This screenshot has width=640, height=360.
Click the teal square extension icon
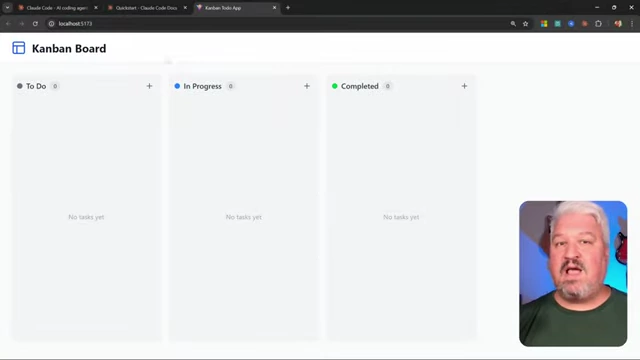click(558, 24)
